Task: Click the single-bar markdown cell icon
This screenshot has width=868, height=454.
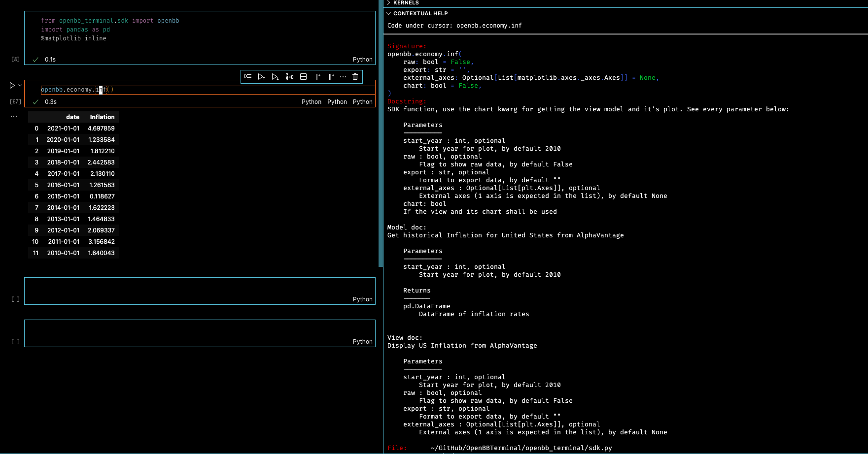Action: (x=318, y=77)
